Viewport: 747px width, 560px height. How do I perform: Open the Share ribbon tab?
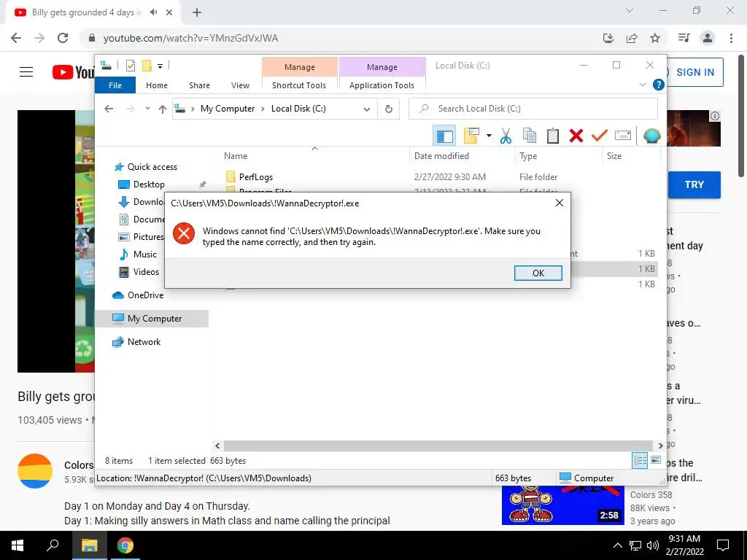pyautogui.click(x=199, y=85)
